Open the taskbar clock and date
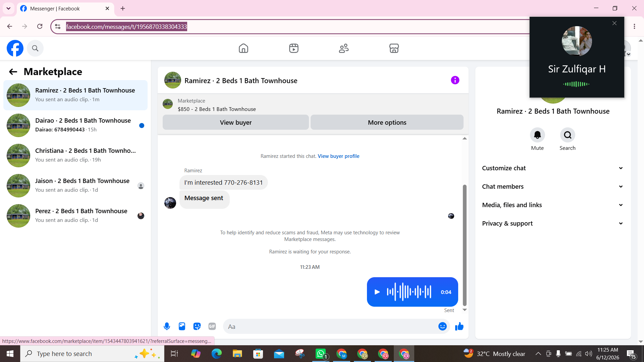 click(608, 354)
